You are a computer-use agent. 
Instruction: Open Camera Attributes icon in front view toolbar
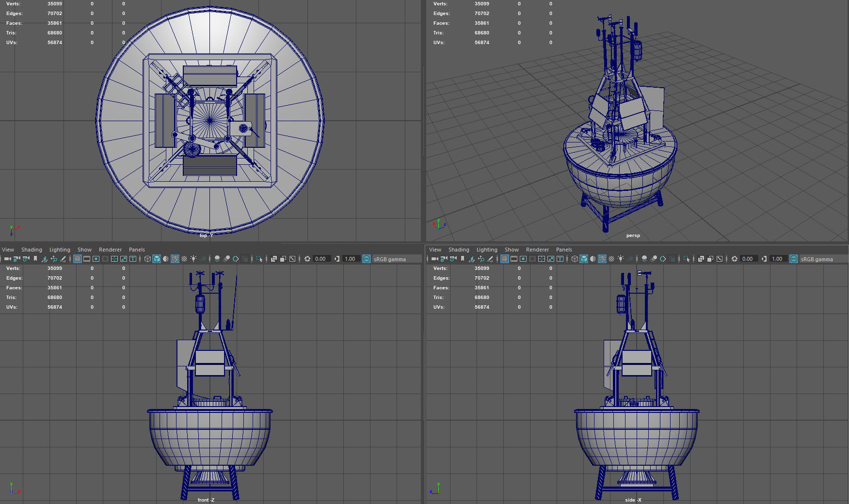[26, 259]
